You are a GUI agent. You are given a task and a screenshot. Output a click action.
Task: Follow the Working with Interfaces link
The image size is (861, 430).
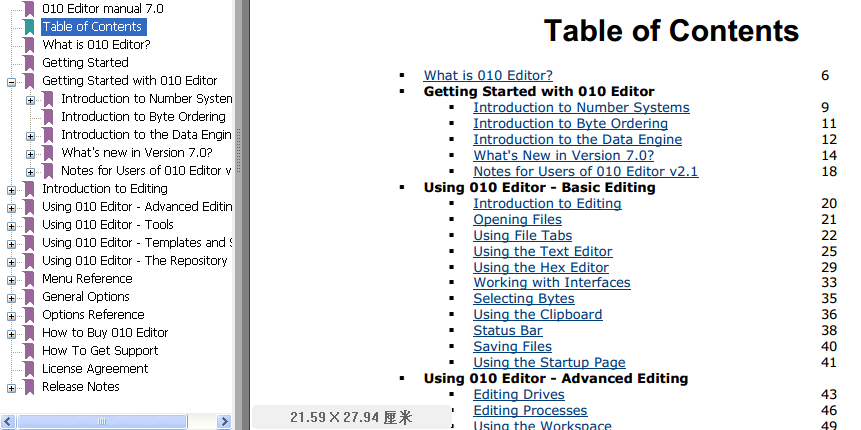pyautogui.click(x=552, y=283)
